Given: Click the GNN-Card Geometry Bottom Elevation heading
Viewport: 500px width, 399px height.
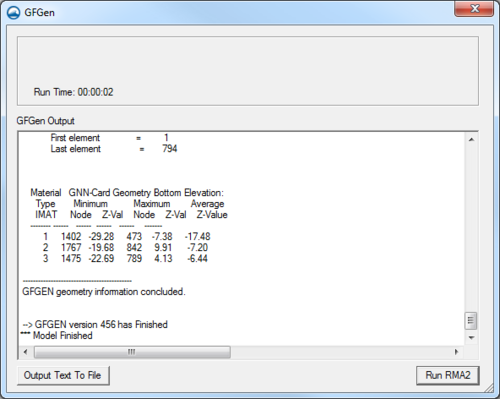Looking at the screenshot, I should [146, 193].
